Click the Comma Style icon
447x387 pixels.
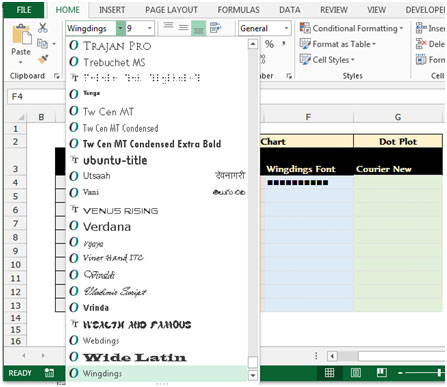coord(284,44)
